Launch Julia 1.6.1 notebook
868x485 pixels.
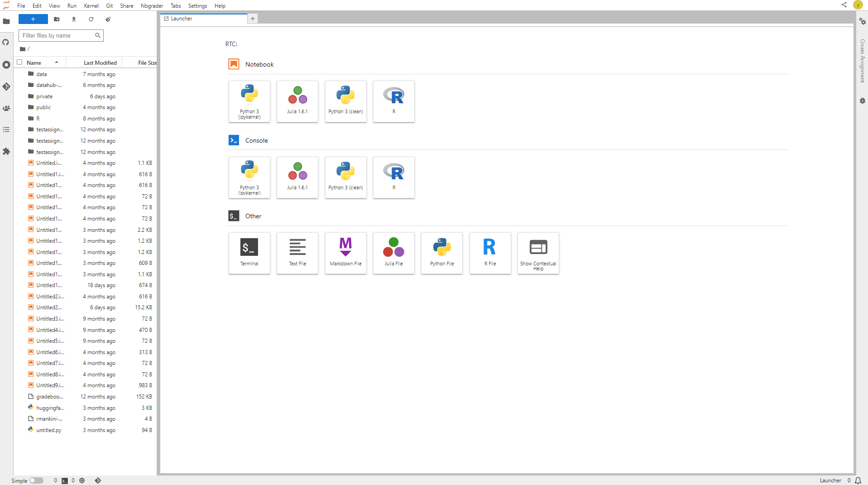coord(297,101)
